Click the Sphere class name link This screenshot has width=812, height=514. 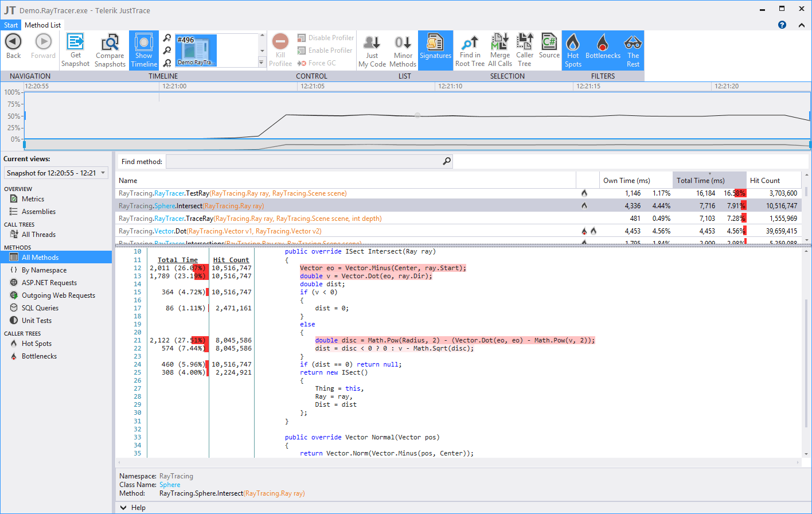(x=170, y=485)
